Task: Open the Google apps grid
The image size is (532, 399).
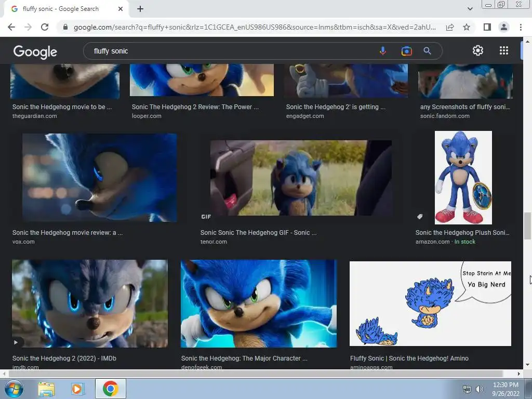Action: pyautogui.click(x=504, y=50)
